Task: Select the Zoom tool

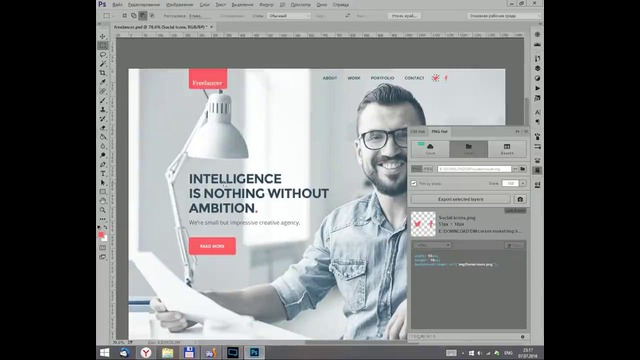Action: click(103, 210)
